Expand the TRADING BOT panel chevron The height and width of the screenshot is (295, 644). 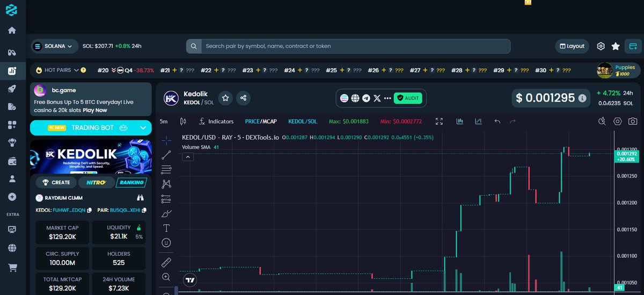[143, 128]
